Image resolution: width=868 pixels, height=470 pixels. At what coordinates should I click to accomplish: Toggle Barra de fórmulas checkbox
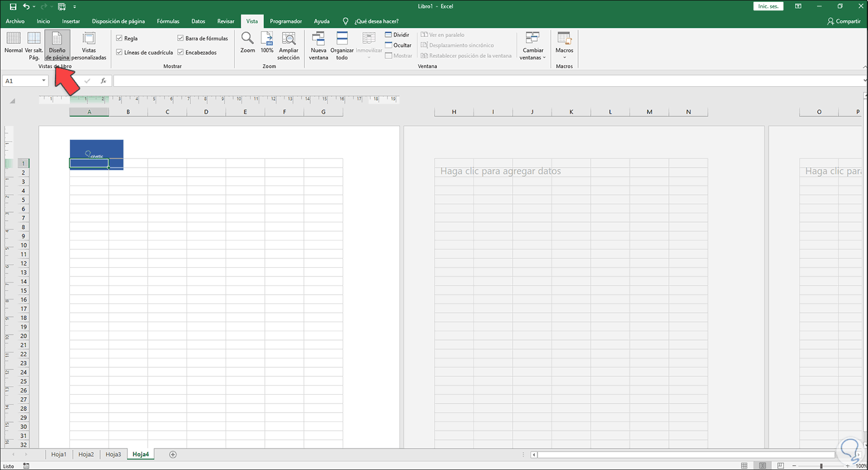(x=181, y=38)
